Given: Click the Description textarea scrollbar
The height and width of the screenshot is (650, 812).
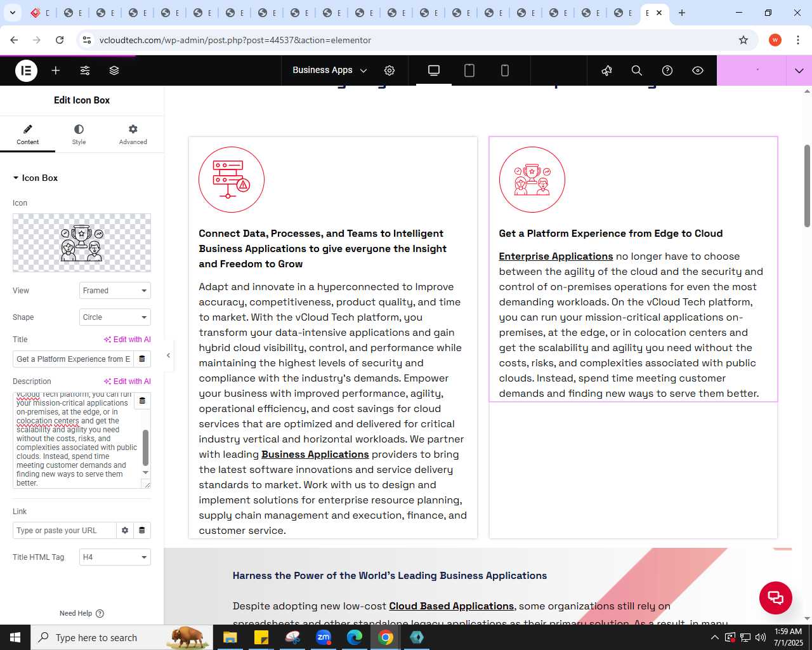Looking at the screenshot, I should (x=145, y=448).
